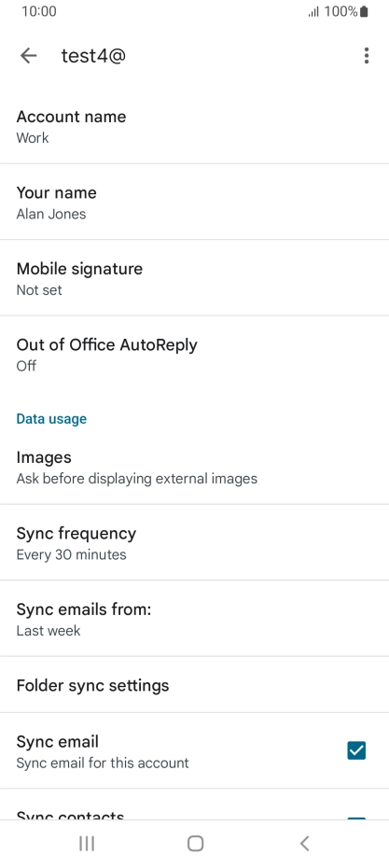Tap the 10:00 clock in status bar

(39, 11)
